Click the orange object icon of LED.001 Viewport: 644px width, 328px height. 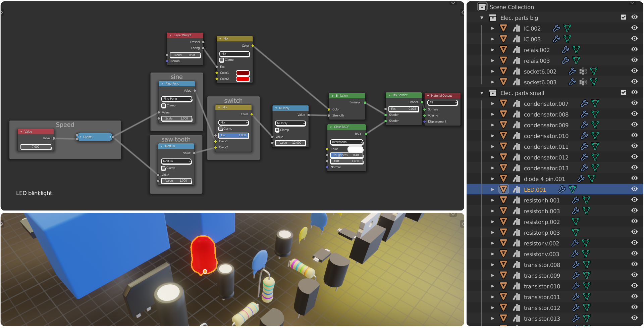pos(503,190)
